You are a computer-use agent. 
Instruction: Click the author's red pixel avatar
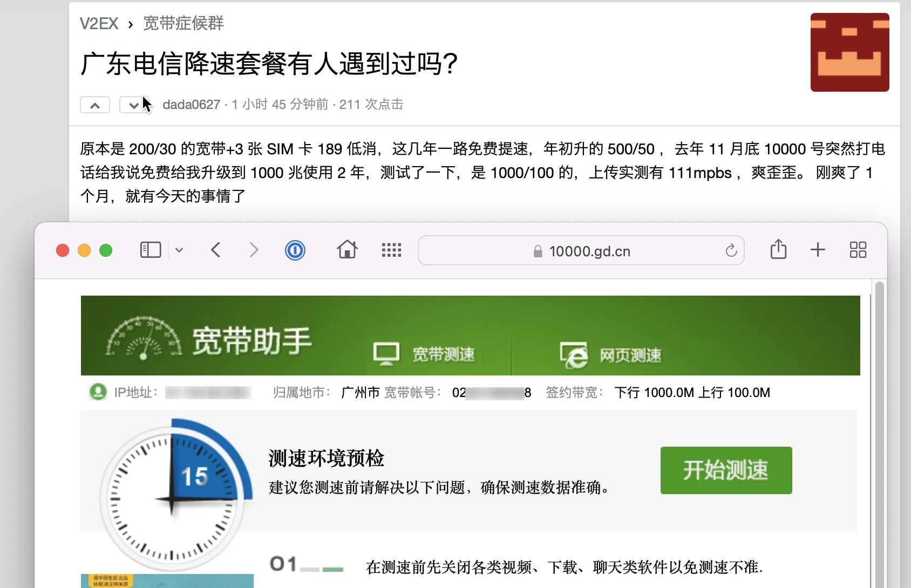[x=849, y=52]
